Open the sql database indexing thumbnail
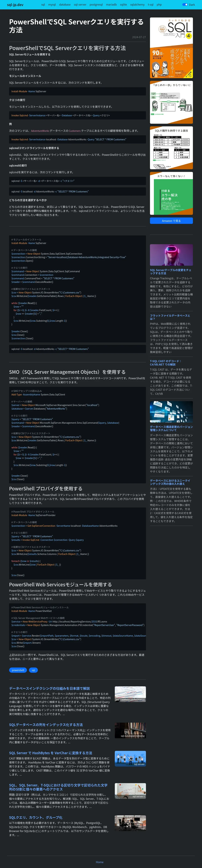Viewport: 202px width, 868px height. click(x=130, y=731)
